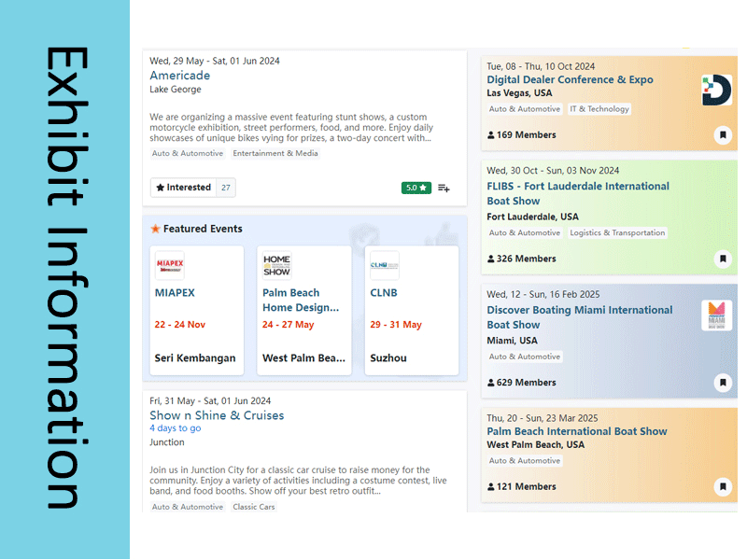
Task: Click the '169 Members' count
Action: click(x=522, y=135)
